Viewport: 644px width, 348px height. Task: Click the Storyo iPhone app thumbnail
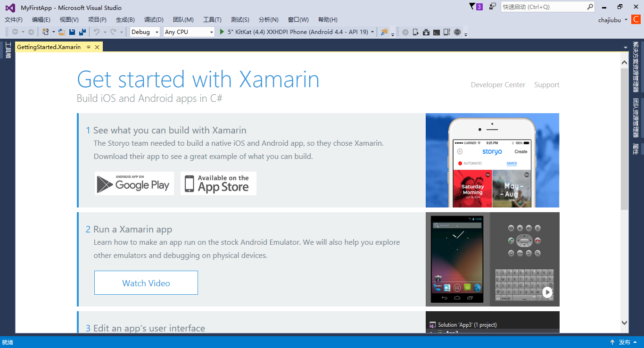click(492, 160)
